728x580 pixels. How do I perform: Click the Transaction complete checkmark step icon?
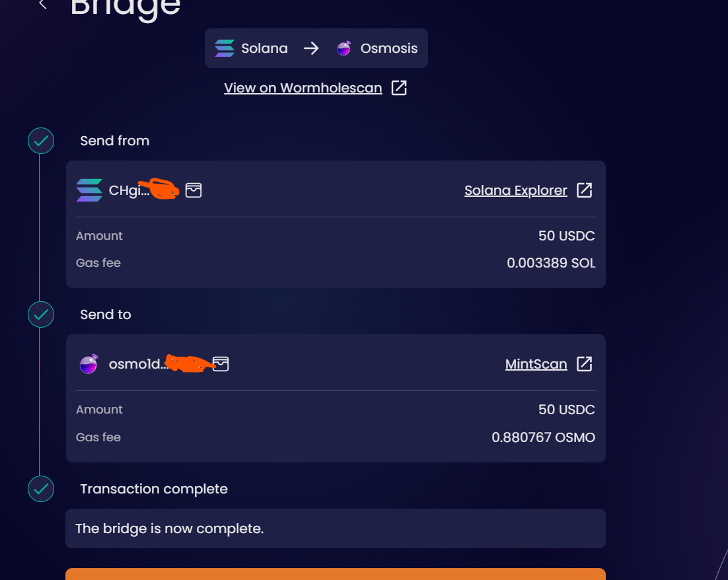(41, 489)
